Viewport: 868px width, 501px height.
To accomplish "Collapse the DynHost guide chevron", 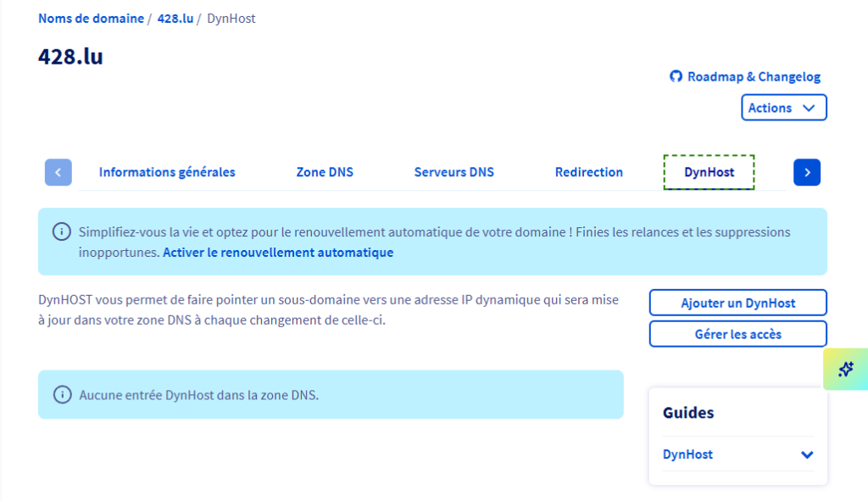I will coord(806,454).
